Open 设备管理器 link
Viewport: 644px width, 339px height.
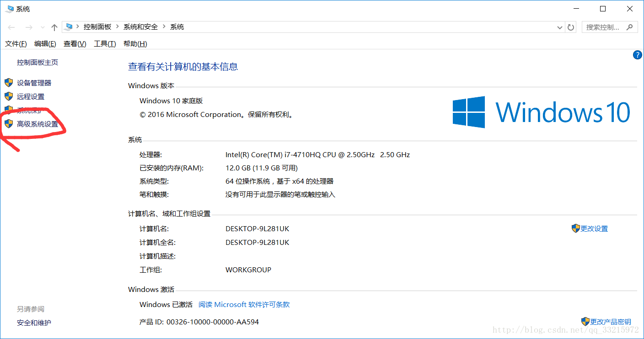point(34,83)
